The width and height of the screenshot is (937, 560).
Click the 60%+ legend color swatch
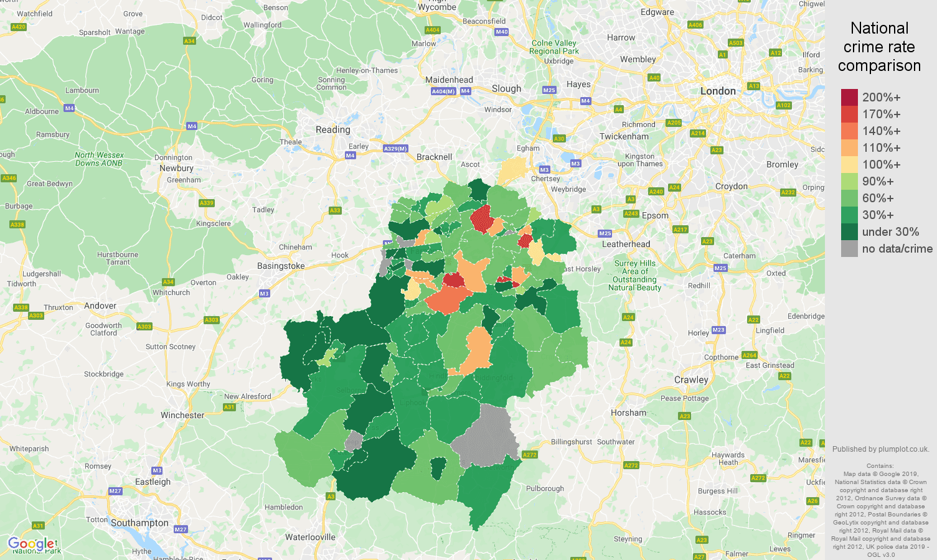[x=849, y=198]
